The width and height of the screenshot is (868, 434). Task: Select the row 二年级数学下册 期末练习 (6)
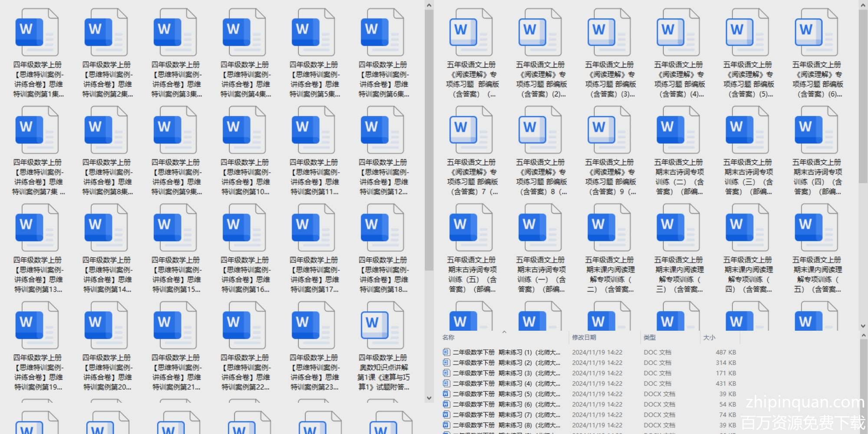(x=589, y=404)
